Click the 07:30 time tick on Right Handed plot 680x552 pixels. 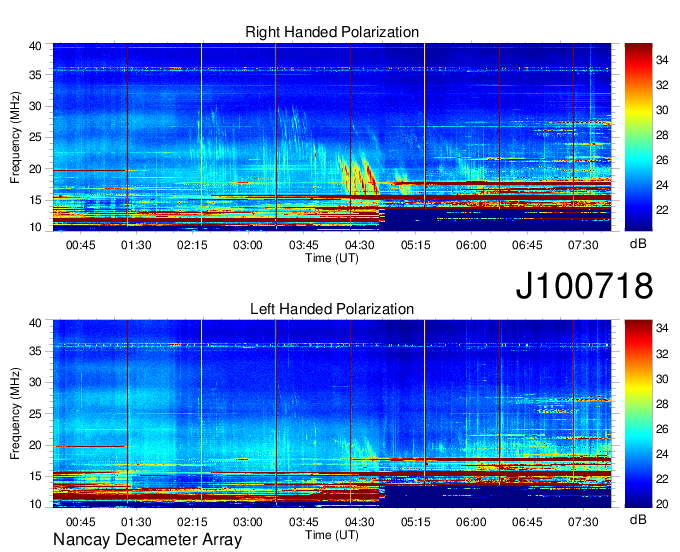[x=583, y=245]
